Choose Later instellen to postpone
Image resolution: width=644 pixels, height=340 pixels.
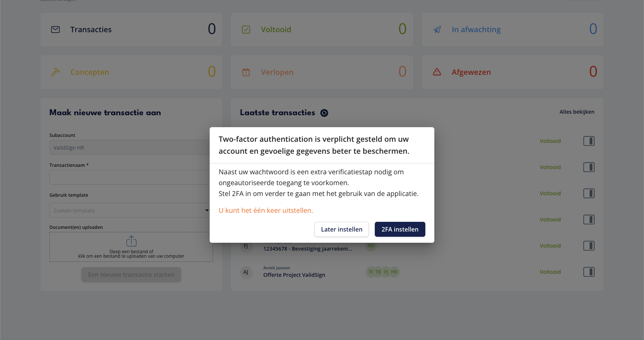pyautogui.click(x=341, y=229)
